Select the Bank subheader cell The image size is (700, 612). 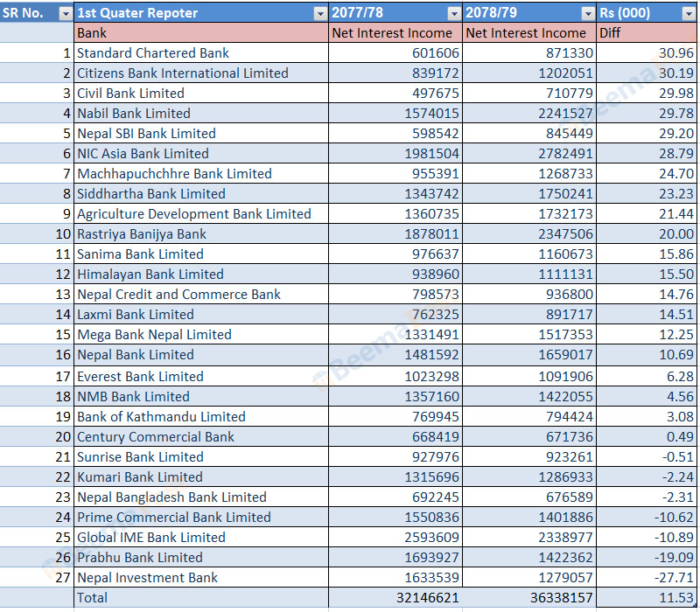[201, 33]
